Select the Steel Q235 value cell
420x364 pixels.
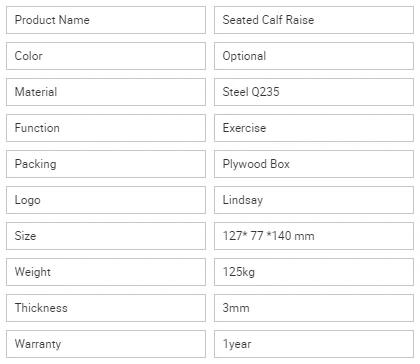(x=314, y=92)
